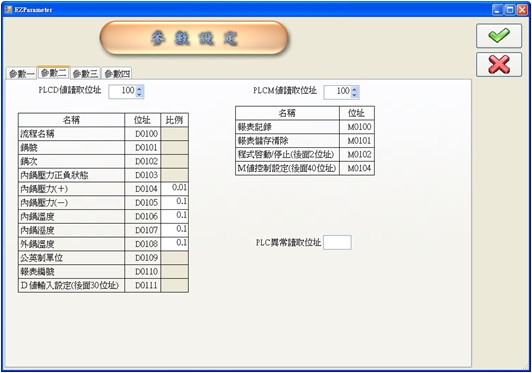Maximize the EZParameter window

[510, 10]
